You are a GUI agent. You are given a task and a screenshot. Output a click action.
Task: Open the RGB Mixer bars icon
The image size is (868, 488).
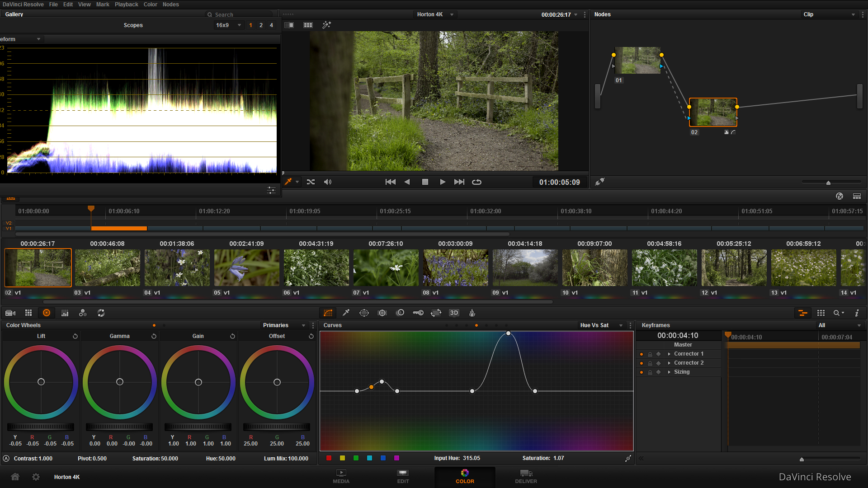tap(65, 313)
